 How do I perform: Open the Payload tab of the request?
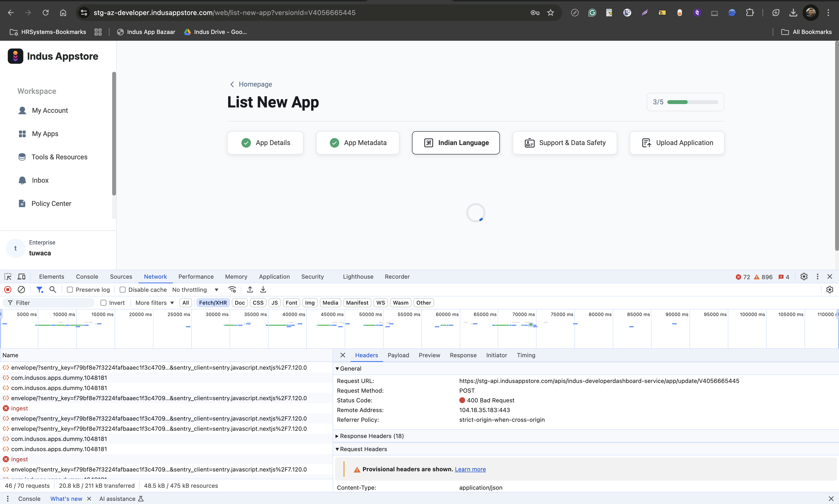pyautogui.click(x=398, y=355)
